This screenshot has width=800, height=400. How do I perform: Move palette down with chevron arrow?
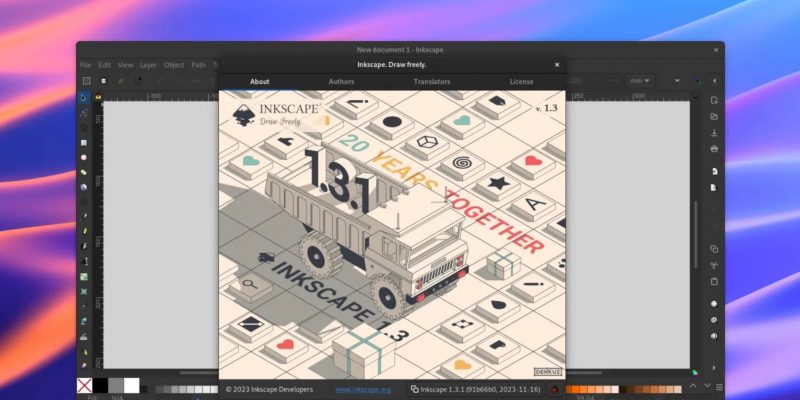pyautogui.click(x=707, y=385)
